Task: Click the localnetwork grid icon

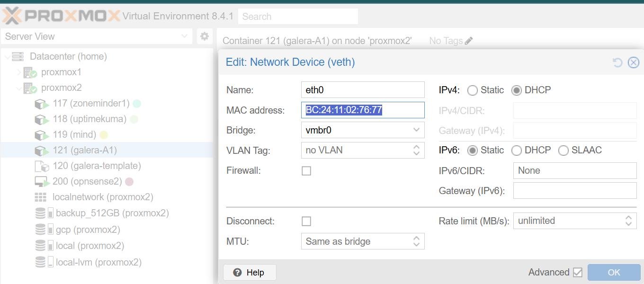Action: click(x=41, y=197)
